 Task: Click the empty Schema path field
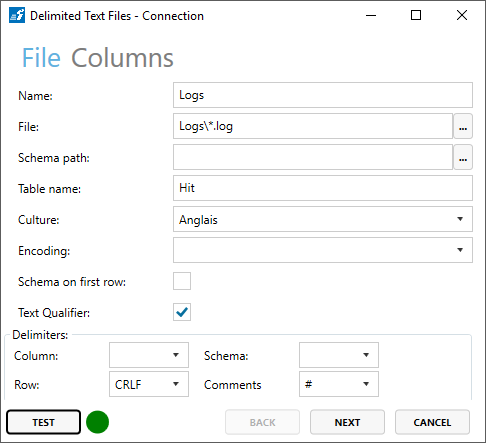pyautogui.click(x=313, y=157)
